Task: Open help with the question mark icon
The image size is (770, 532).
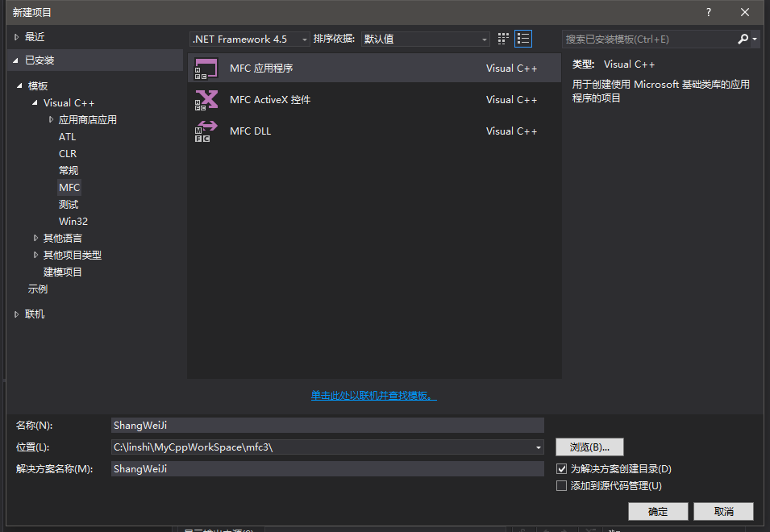Action: pyautogui.click(x=708, y=12)
